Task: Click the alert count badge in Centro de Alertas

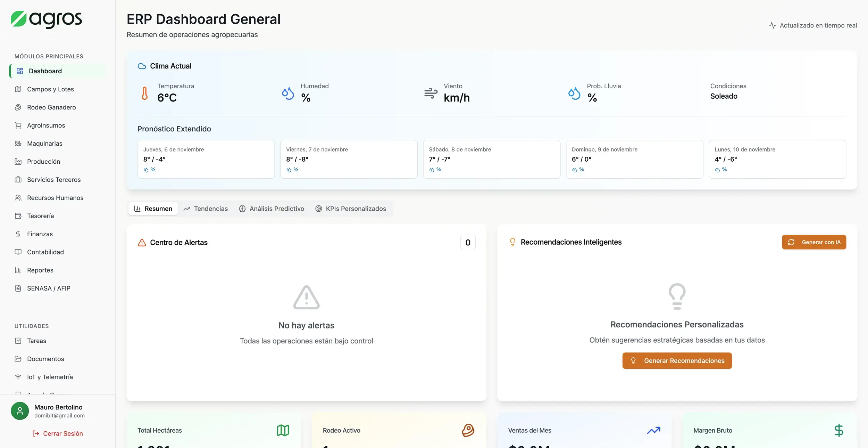Action: 468,243
